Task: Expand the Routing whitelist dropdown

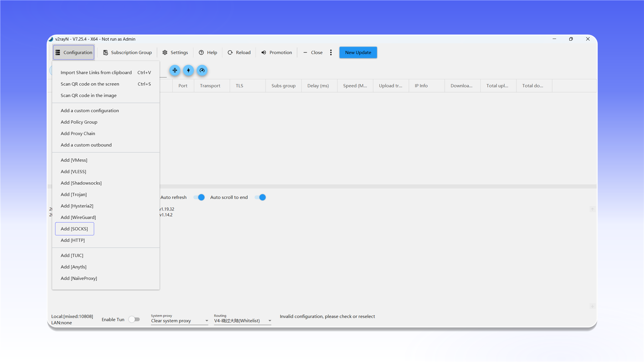Action: tap(243, 321)
